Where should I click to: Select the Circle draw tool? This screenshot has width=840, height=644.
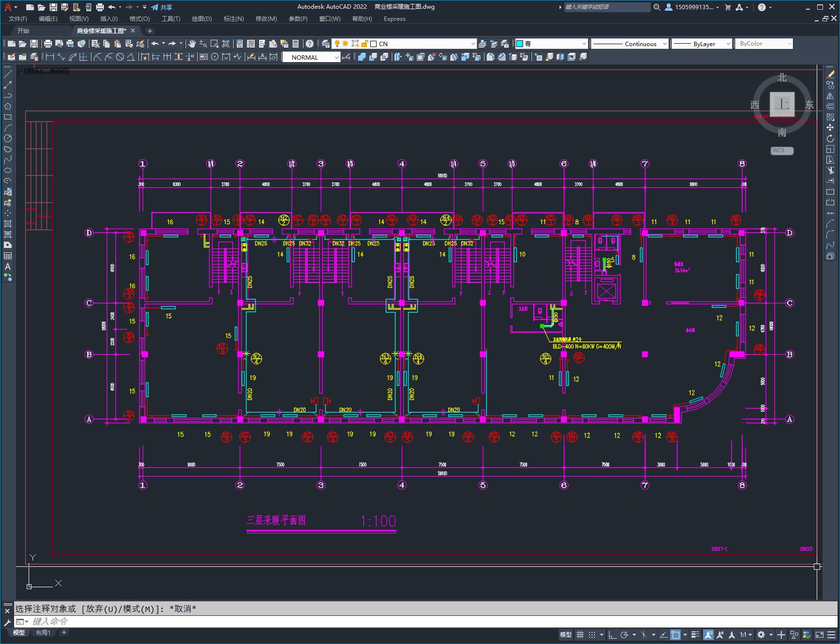pyautogui.click(x=8, y=138)
